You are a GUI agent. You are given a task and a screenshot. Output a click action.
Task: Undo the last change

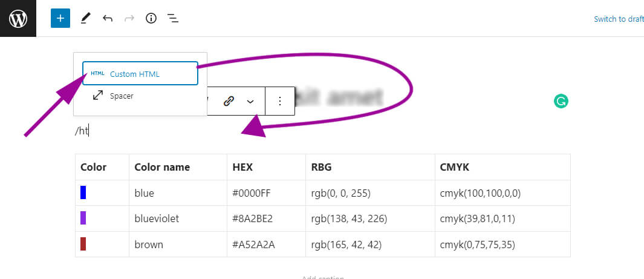(x=108, y=19)
